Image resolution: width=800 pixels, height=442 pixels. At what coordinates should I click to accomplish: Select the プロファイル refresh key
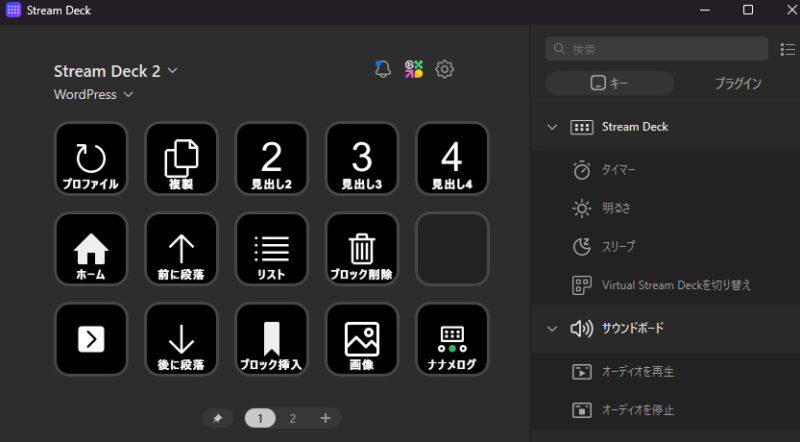91,159
